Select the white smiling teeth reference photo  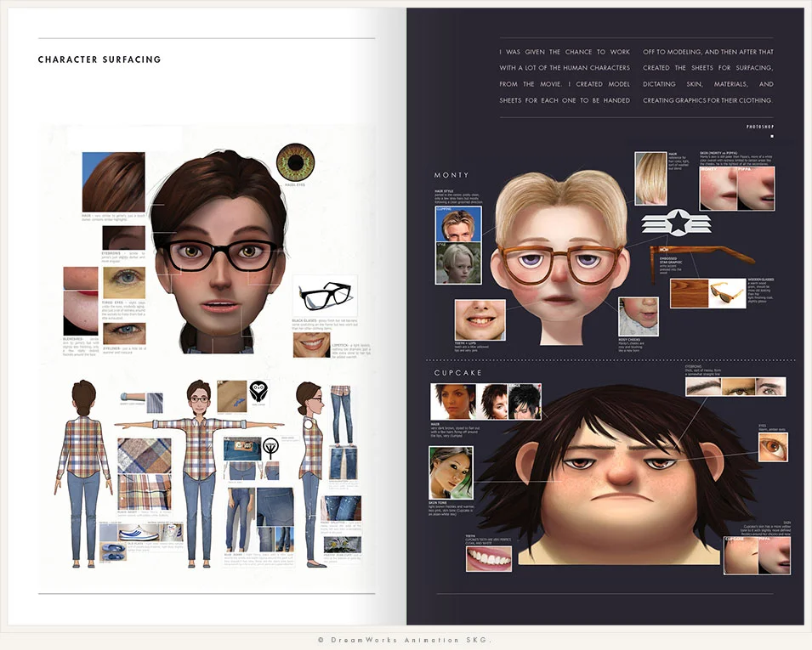tap(489, 558)
